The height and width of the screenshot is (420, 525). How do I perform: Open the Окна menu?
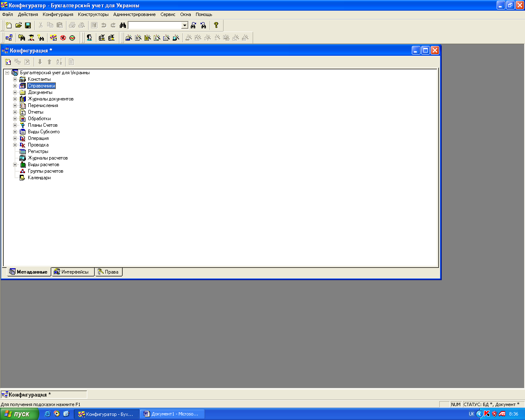[x=185, y=14]
